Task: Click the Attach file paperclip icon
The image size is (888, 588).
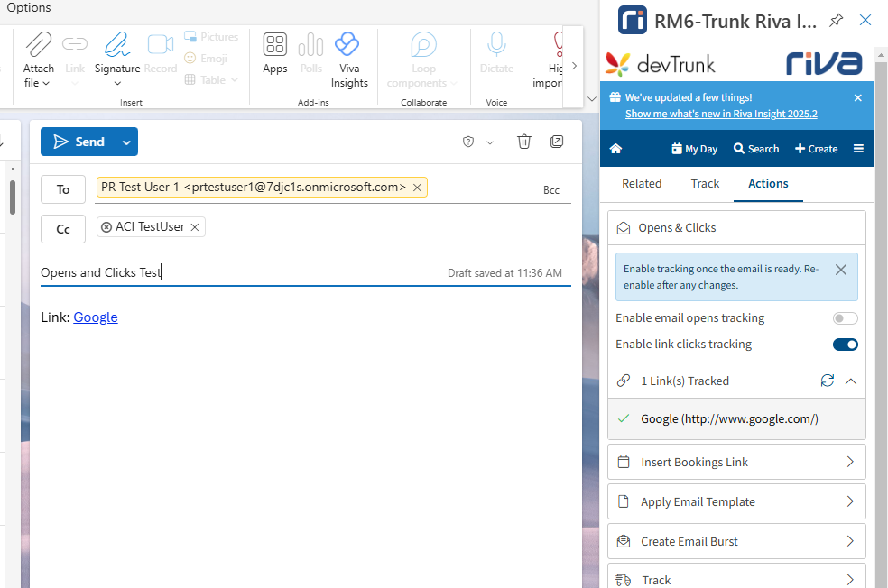Action: [x=38, y=45]
